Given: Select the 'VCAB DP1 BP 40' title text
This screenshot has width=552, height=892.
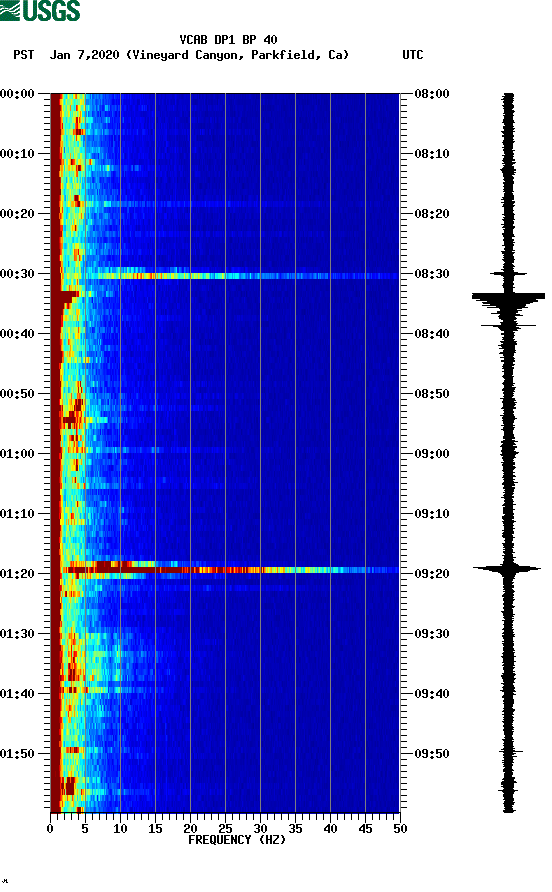Looking at the screenshot, I should 228,40.
